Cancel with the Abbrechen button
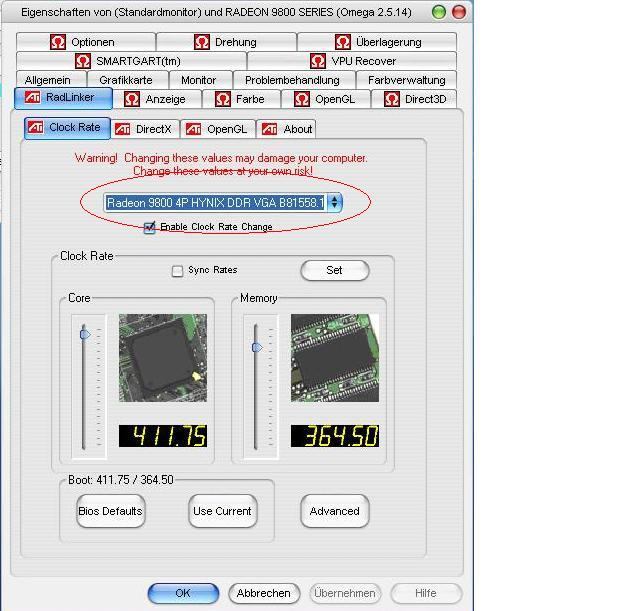The width and height of the screenshot is (640, 611). (264, 593)
